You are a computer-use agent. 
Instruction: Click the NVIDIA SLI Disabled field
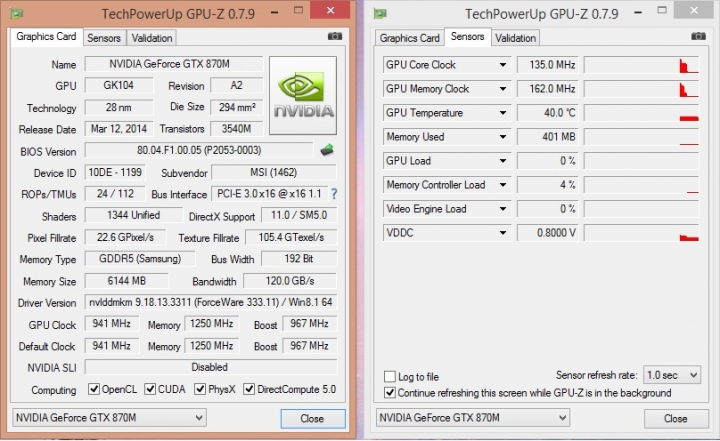(211, 367)
